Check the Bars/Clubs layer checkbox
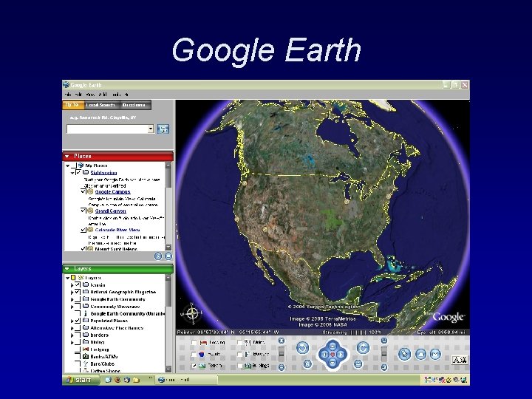532x399 pixels. 78,364
